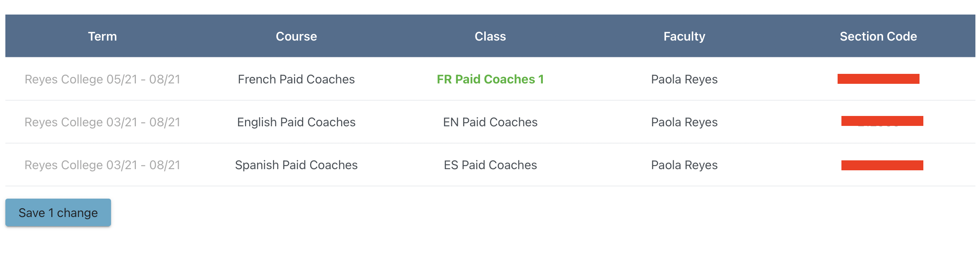
Task: Click the Faculty column header
Action: pos(684,36)
